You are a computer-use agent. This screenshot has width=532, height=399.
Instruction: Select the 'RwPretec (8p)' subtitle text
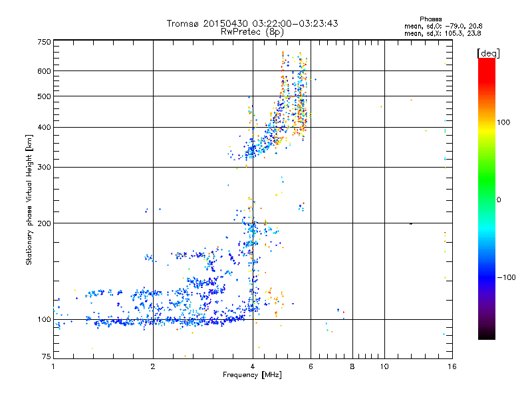pos(252,32)
